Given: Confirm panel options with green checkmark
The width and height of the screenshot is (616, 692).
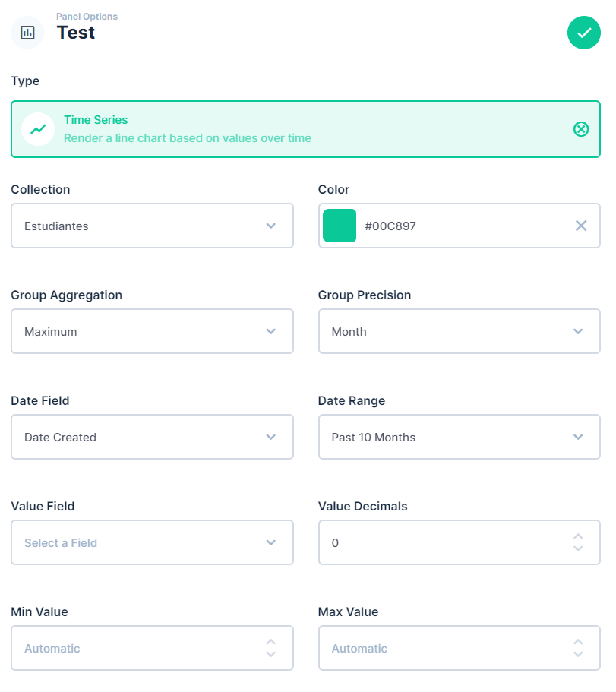Looking at the screenshot, I should click(x=583, y=33).
